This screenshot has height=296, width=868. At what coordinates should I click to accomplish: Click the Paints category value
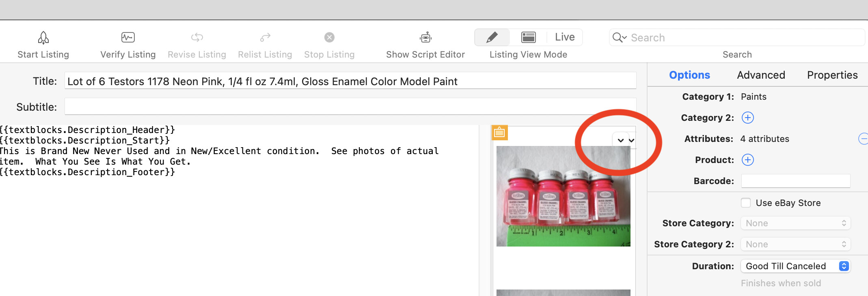[754, 97]
